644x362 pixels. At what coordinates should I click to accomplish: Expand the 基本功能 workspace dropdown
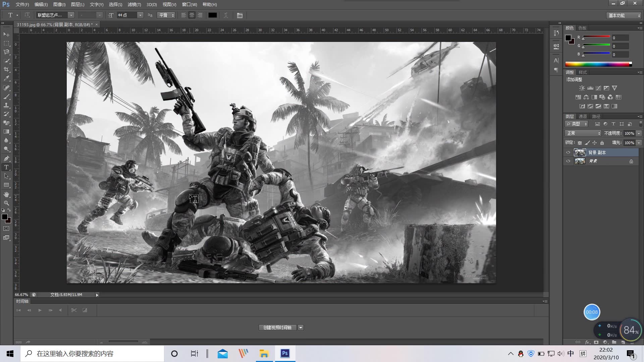624,16
